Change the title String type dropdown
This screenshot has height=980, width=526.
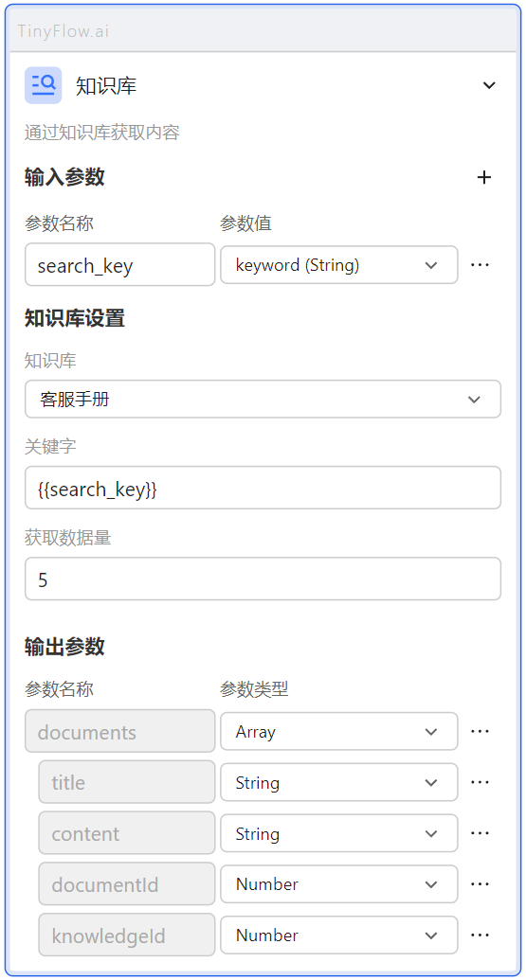(339, 782)
